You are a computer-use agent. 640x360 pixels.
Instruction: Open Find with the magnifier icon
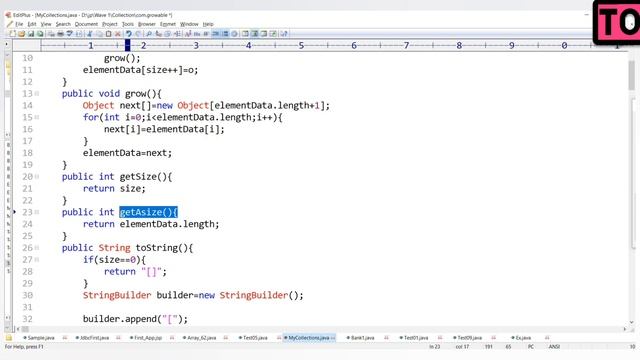click(x=149, y=34)
